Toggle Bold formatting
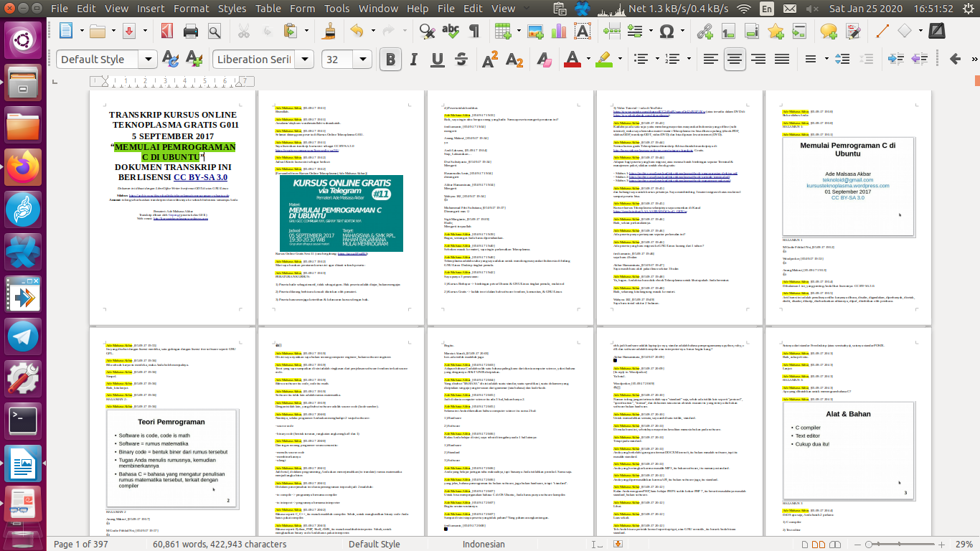This screenshot has height=551, width=980. pos(390,59)
